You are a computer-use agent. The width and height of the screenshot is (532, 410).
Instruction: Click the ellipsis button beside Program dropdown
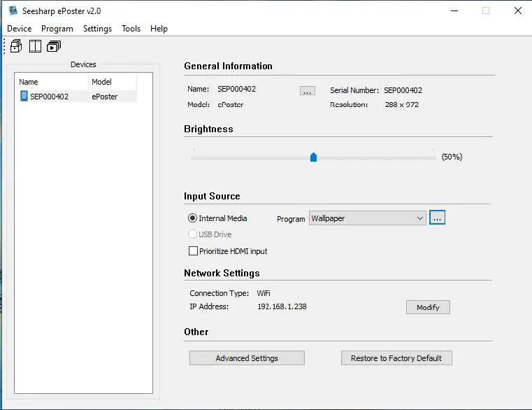click(437, 218)
